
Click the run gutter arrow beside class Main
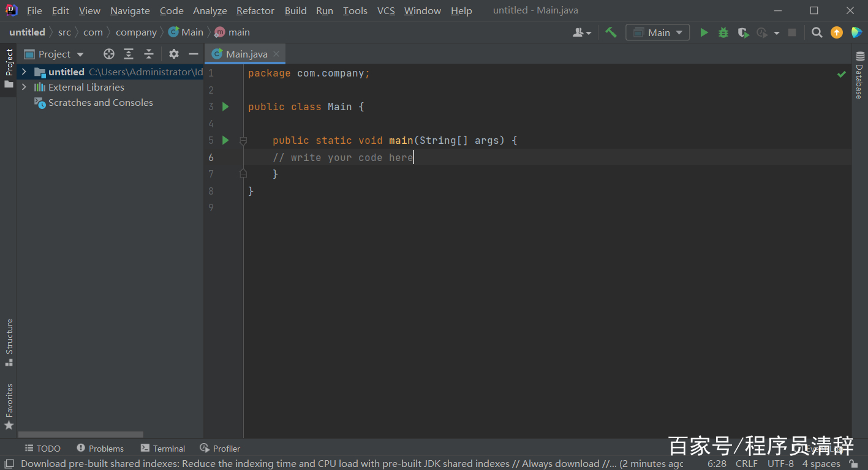(x=225, y=106)
